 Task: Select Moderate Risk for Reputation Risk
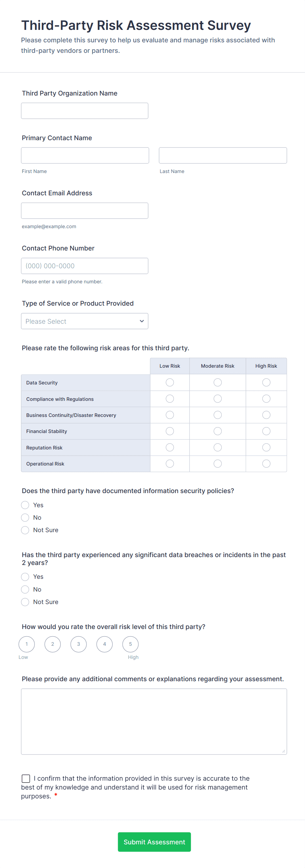217,447
